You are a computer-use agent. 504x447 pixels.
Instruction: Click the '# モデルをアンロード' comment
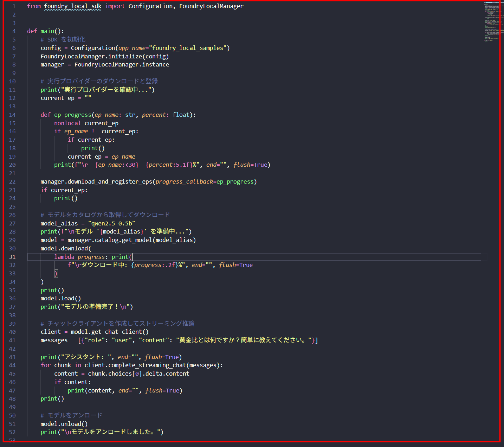(x=71, y=415)
